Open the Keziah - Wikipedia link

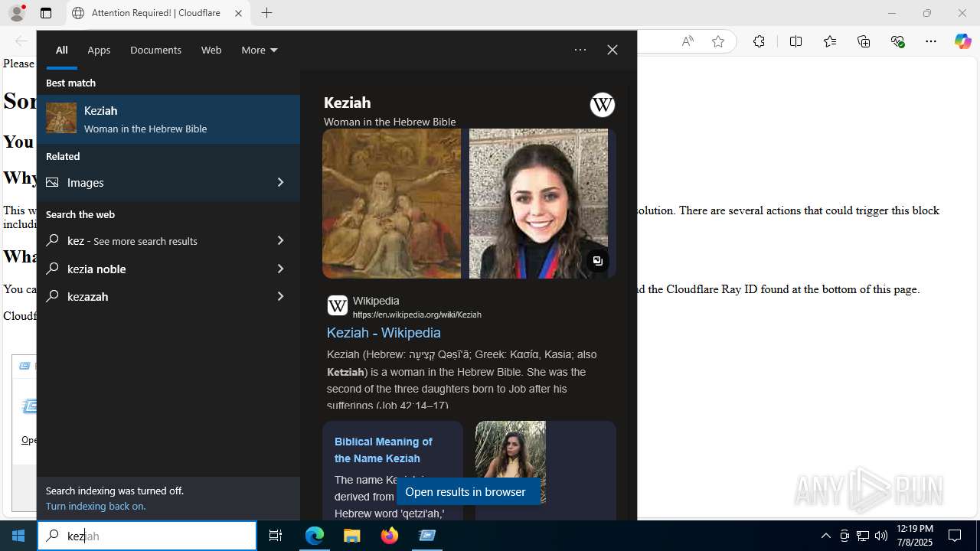384,333
